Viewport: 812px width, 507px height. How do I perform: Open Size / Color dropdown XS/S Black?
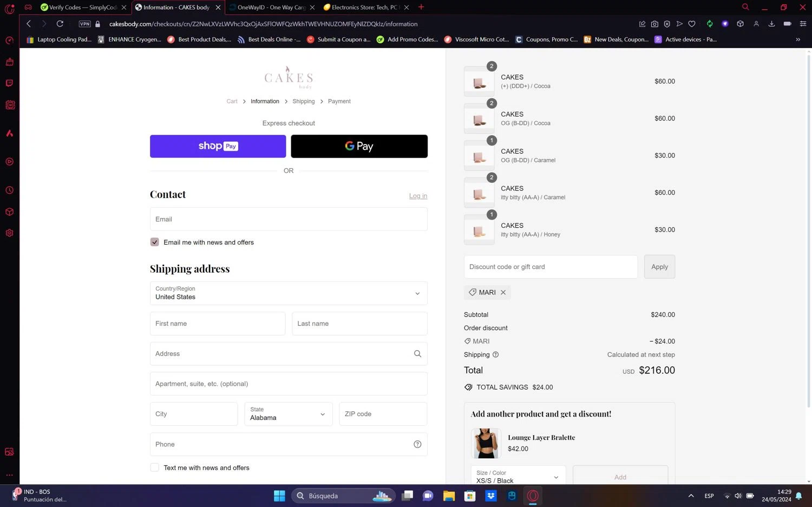[518, 477]
